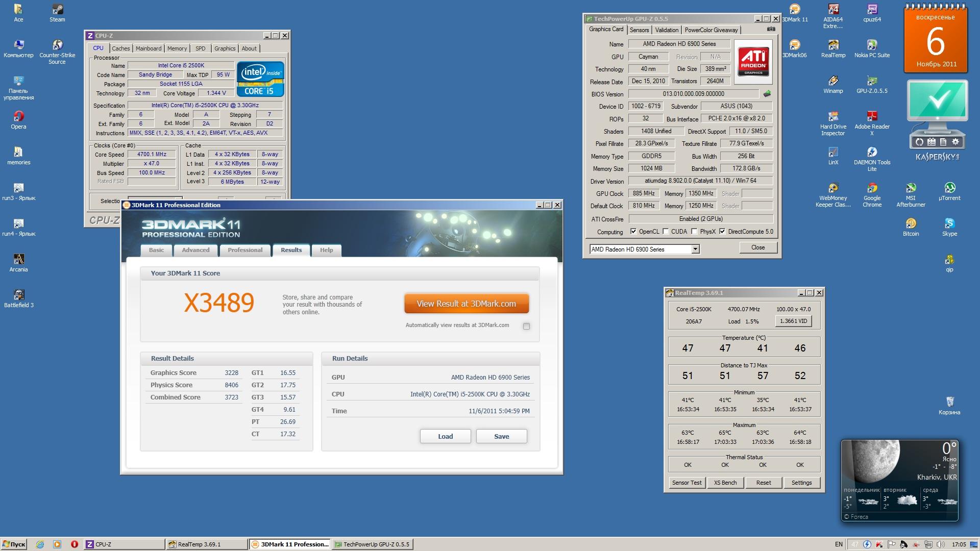Open Arcania game shortcut
The image size is (980, 551).
point(18,263)
